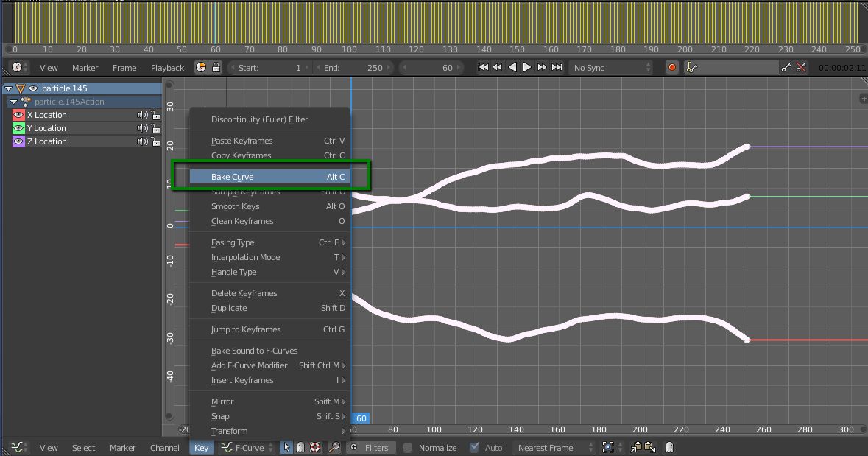Uncheck the Auto normalization checkbox
The image size is (868, 456).
click(x=474, y=447)
